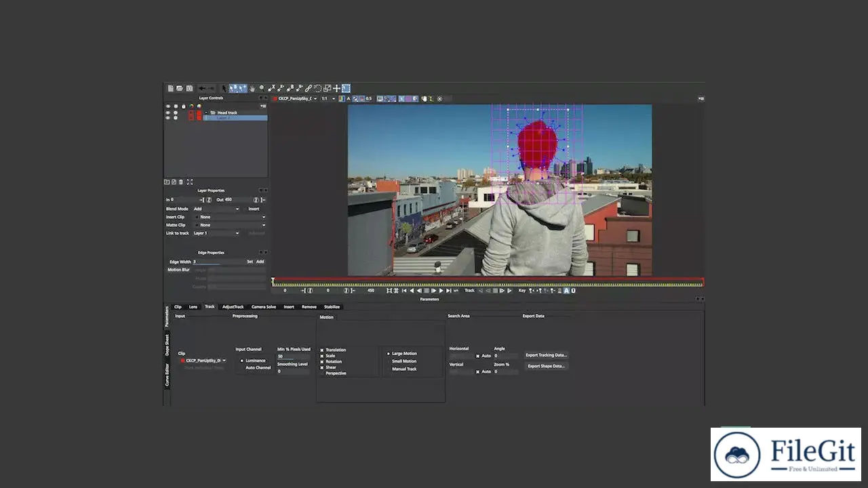
Task: Select the Add Bezier to layer tool
Action: click(x=300, y=88)
